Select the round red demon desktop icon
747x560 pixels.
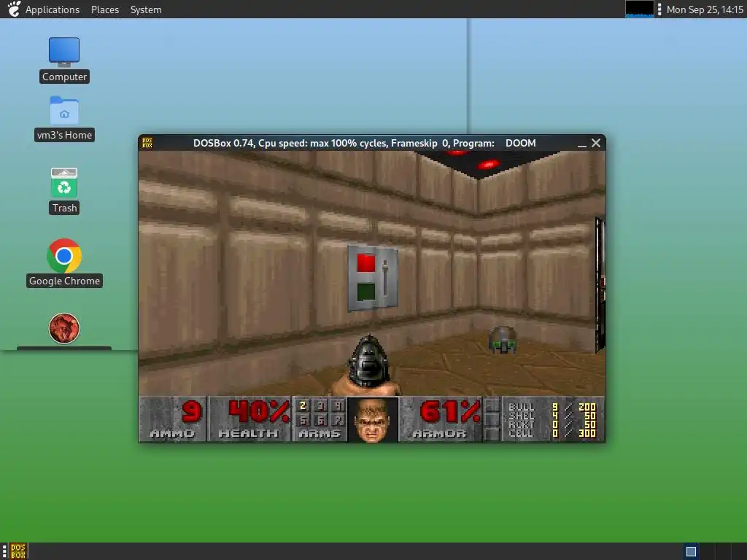[x=64, y=328]
